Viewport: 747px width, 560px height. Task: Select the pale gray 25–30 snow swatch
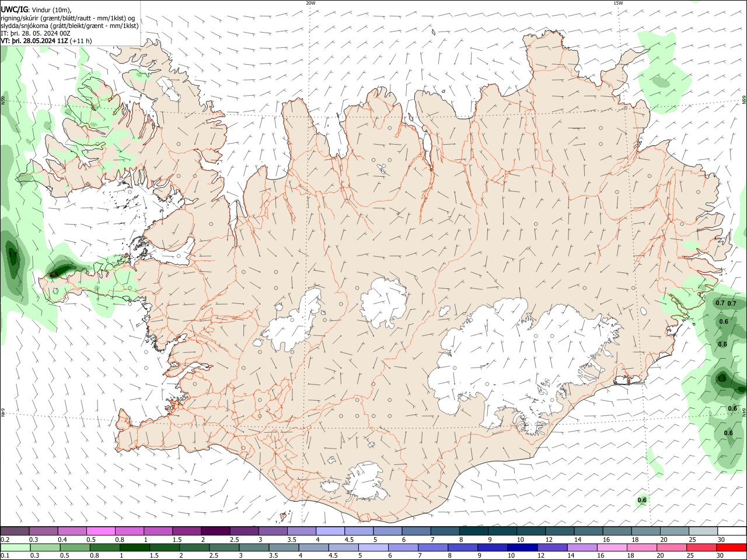[703, 531]
